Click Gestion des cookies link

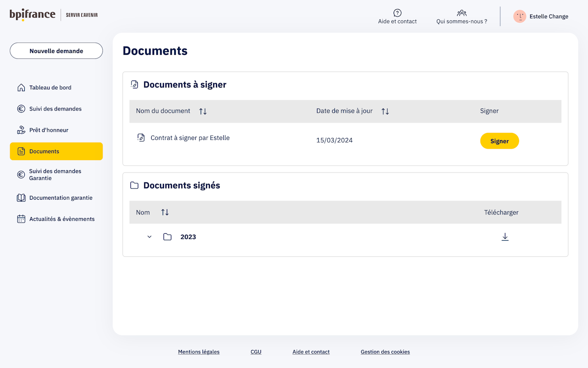pyautogui.click(x=385, y=352)
